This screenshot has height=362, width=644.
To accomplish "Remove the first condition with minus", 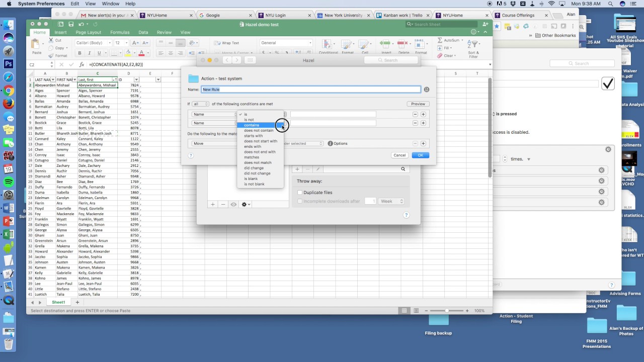I will [415, 114].
